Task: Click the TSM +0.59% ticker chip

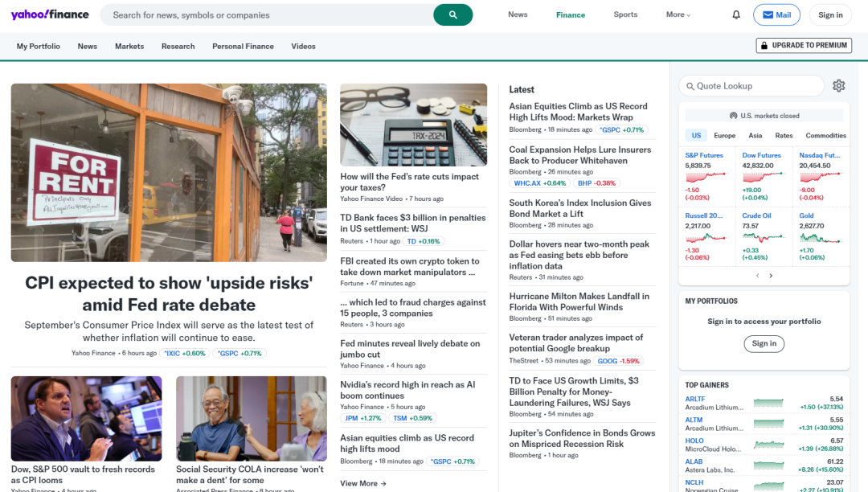Action: pyautogui.click(x=412, y=418)
